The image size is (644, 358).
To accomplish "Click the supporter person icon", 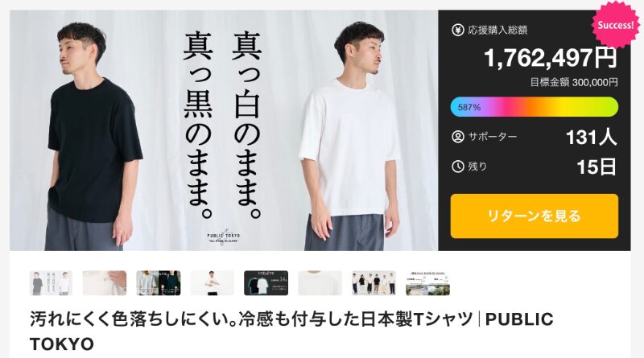I will click(x=457, y=137).
